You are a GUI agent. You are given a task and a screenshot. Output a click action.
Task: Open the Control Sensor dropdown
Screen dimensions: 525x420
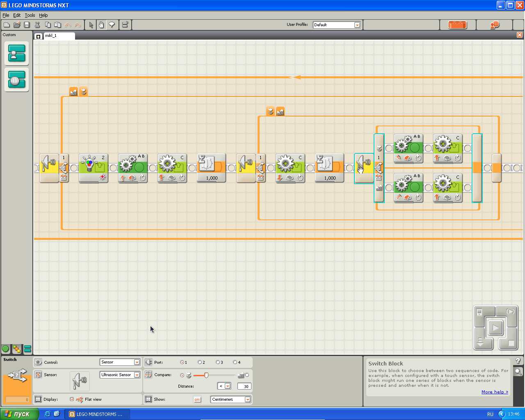point(137,362)
